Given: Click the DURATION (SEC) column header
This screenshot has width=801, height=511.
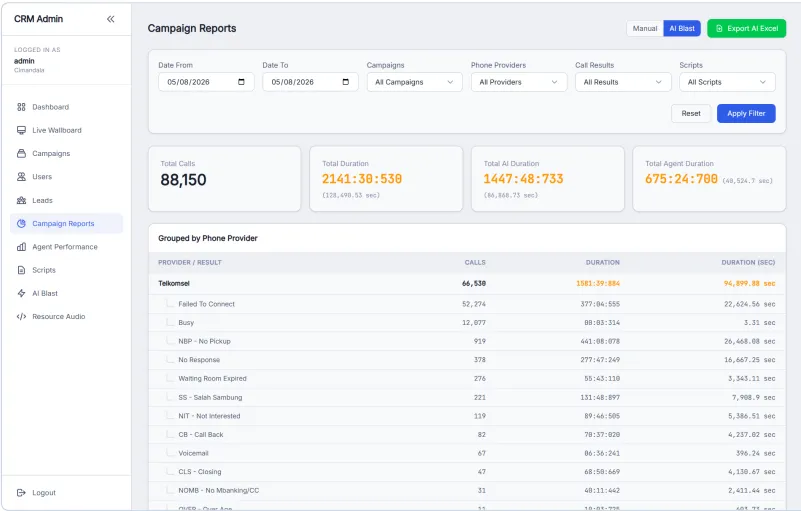Looking at the screenshot, I should (x=748, y=263).
